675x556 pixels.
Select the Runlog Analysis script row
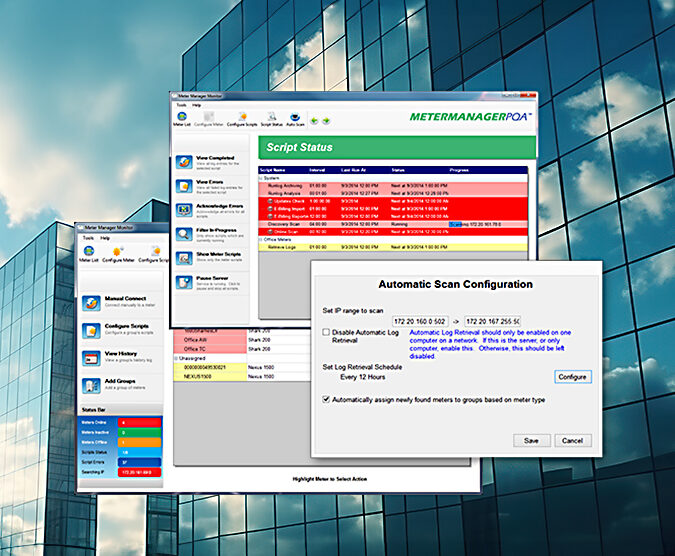click(x=393, y=194)
